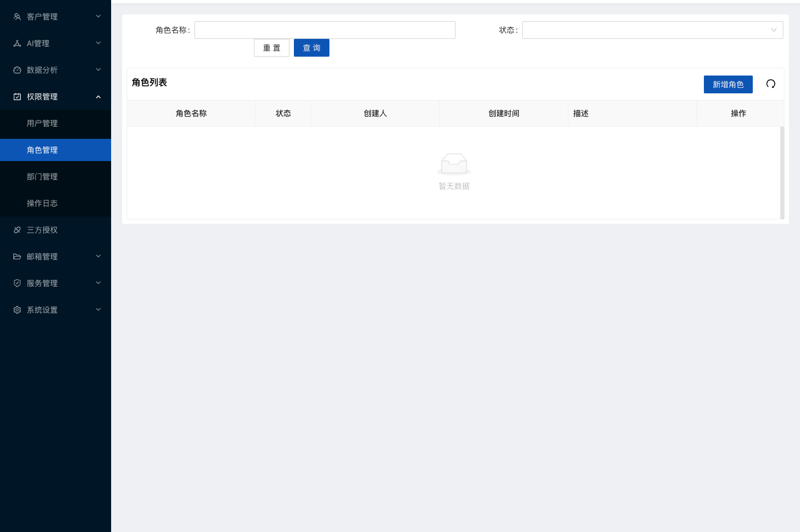The width and height of the screenshot is (800, 532).
Task: Click the empty-data inbox illustration
Action: (454, 164)
